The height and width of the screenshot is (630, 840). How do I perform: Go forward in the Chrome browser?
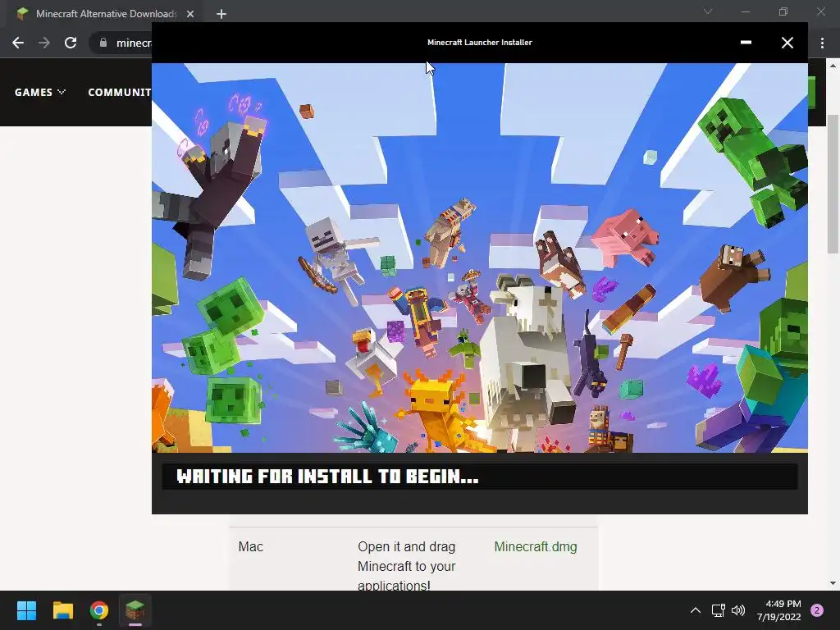pyautogui.click(x=44, y=43)
